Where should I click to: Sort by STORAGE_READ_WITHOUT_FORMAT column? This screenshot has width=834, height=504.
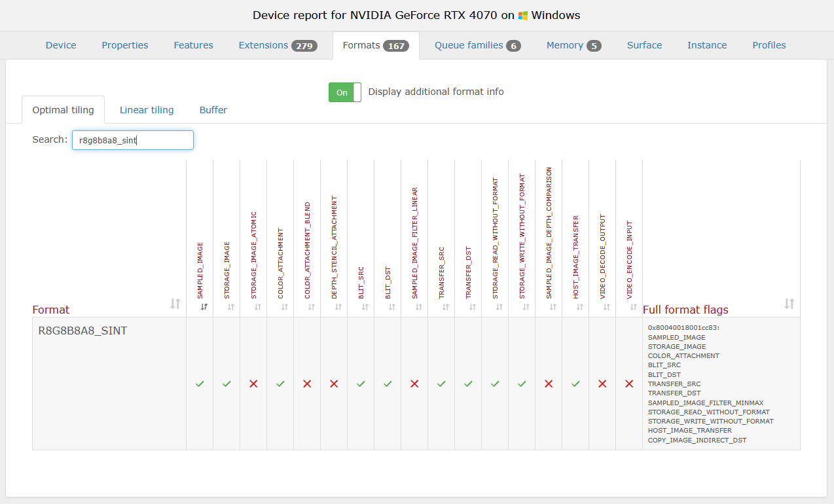[499, 306]
